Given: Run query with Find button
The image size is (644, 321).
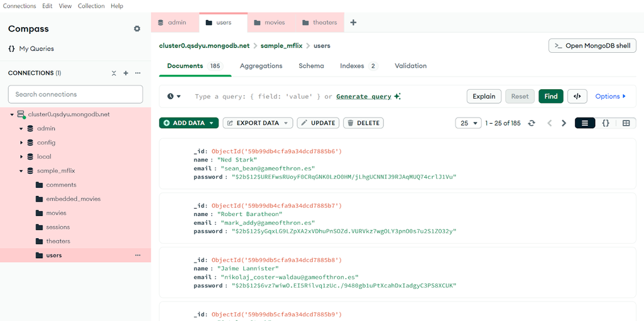Looking at the screenshot, I should coord(551,97).
